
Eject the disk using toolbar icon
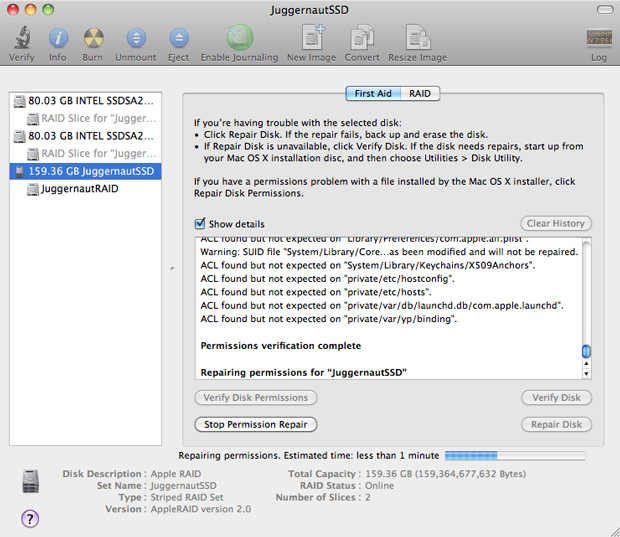179,38
